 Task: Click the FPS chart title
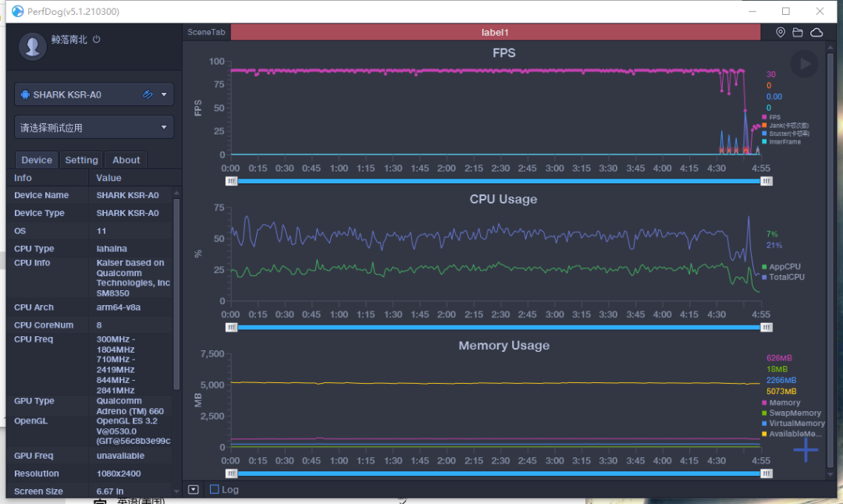503,52
